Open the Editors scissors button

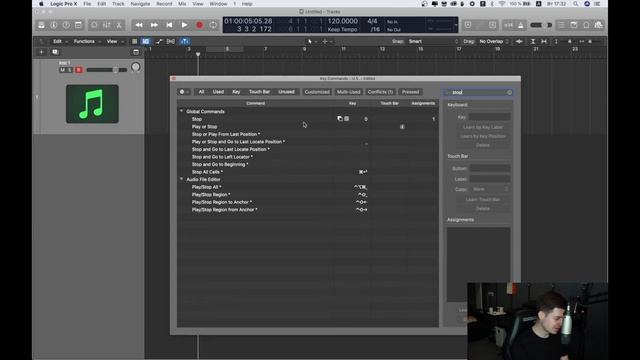pyautogui.click(x=119, y=25)
